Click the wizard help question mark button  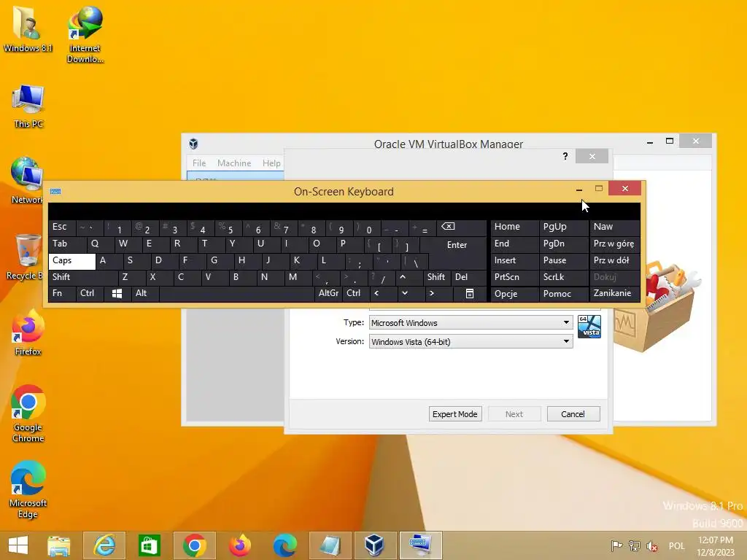[565, 156]
